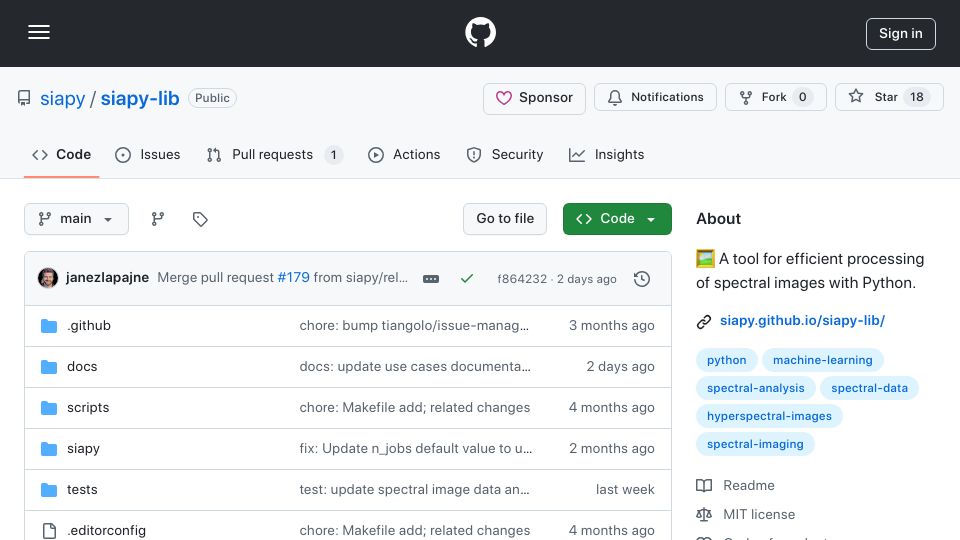960x540 pixels.
Task: Select the spectral-data topic tag
Action: click(x=869, y=388)
